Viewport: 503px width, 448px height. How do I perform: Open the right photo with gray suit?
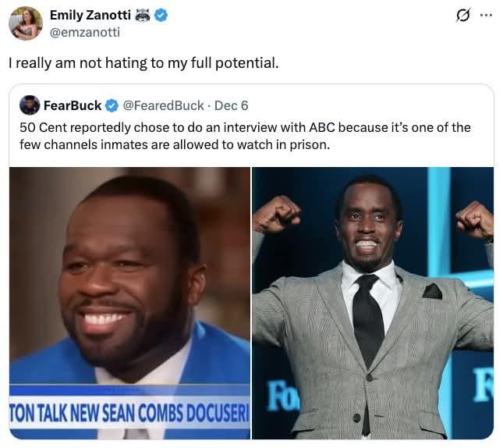(373, 303)
